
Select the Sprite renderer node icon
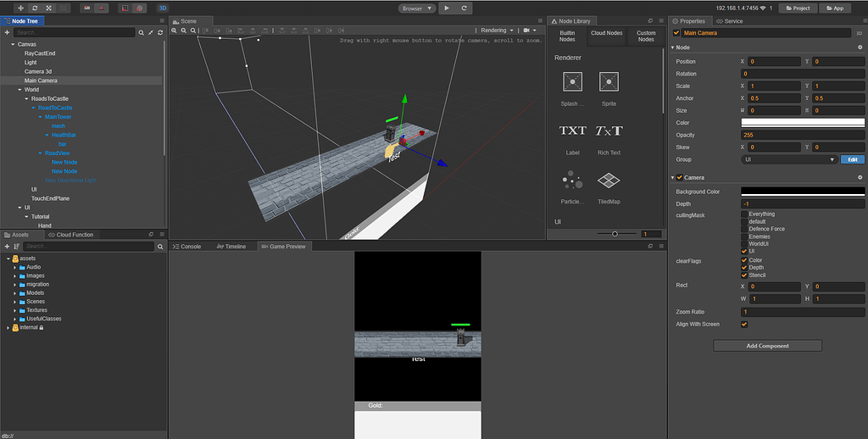609,81
